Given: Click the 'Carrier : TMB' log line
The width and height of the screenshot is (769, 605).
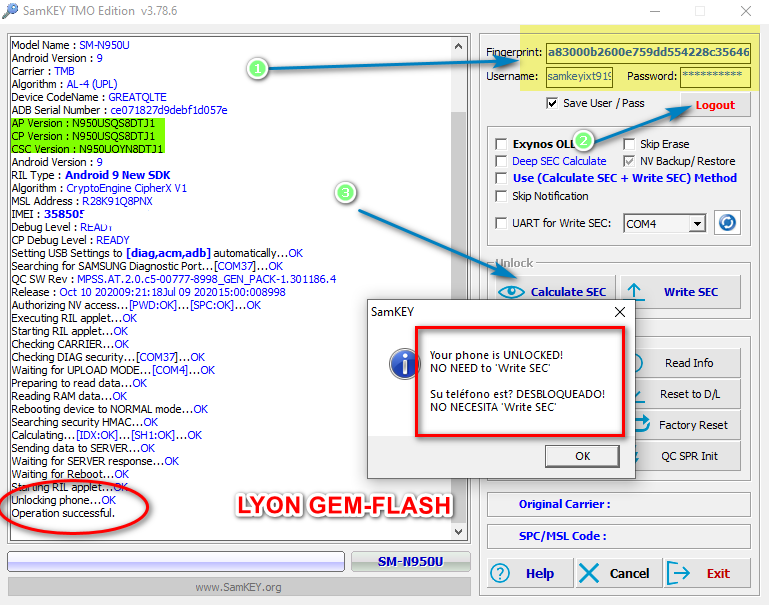Looking at the screenshot, I should pyautogui.click(x=43, y=72).
